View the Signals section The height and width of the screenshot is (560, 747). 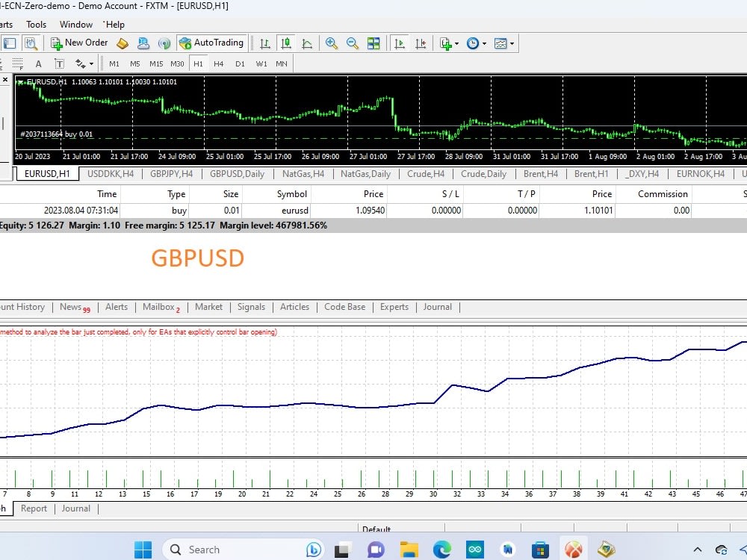coord(251,307)
